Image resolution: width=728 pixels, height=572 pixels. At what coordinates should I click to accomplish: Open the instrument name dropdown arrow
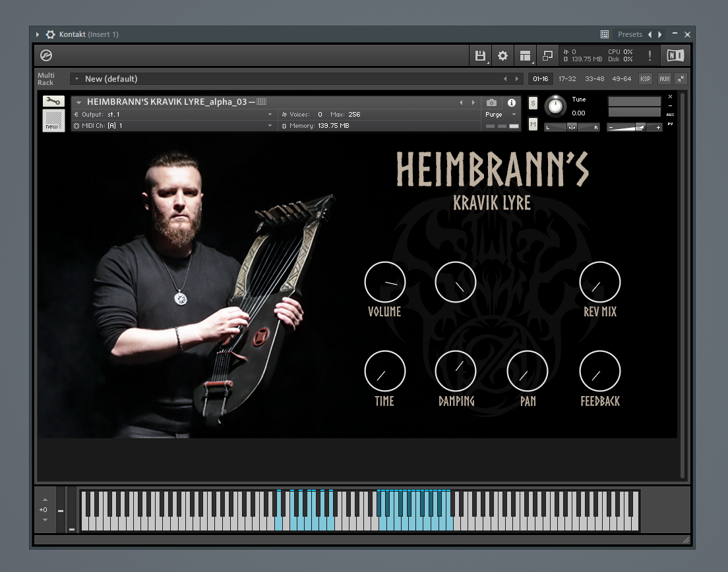[x=78, y=103]
